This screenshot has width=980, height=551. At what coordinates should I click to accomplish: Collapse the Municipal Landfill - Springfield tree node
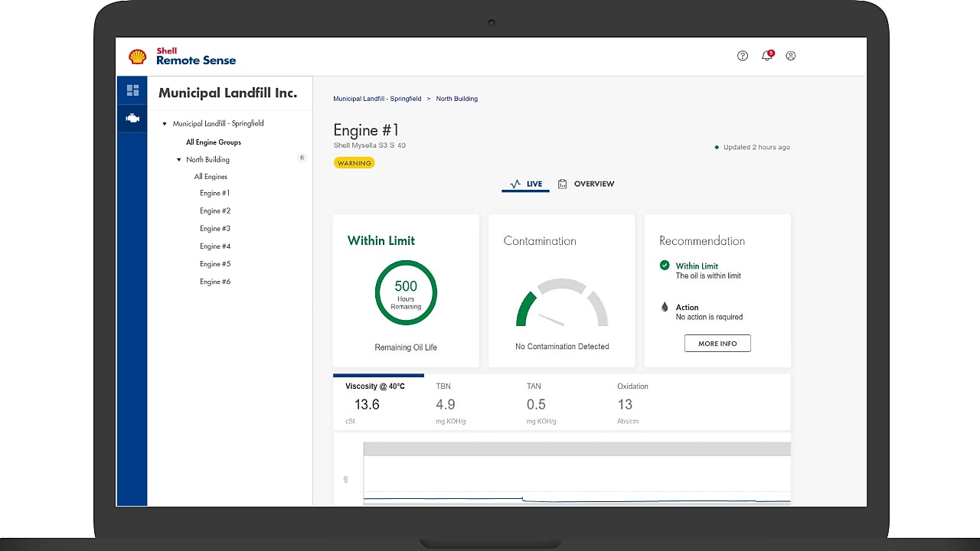(165, 124)
